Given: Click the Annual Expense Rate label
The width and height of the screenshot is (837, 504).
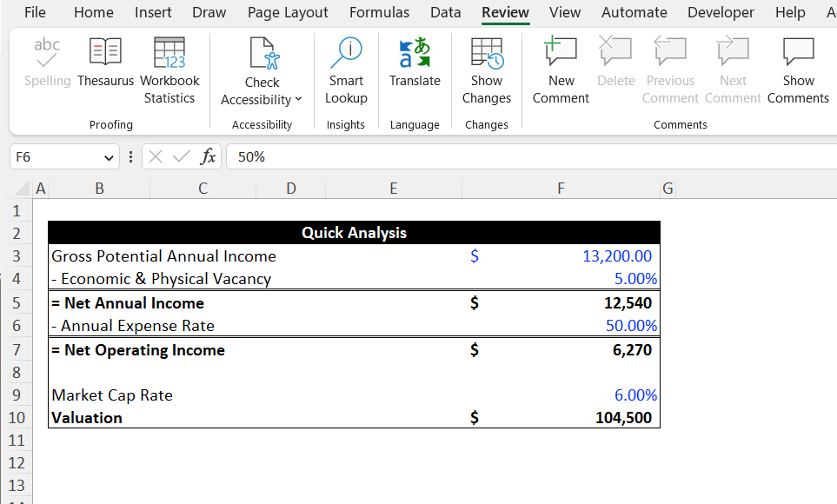Looking at the screenshot, I should (x=133, y=326).
